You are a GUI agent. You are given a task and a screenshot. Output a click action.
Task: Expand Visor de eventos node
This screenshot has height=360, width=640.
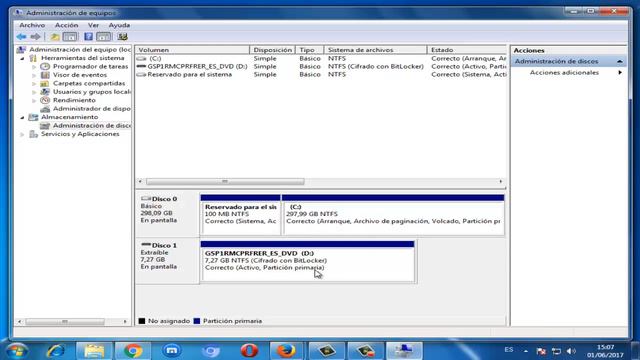[34, 75]
